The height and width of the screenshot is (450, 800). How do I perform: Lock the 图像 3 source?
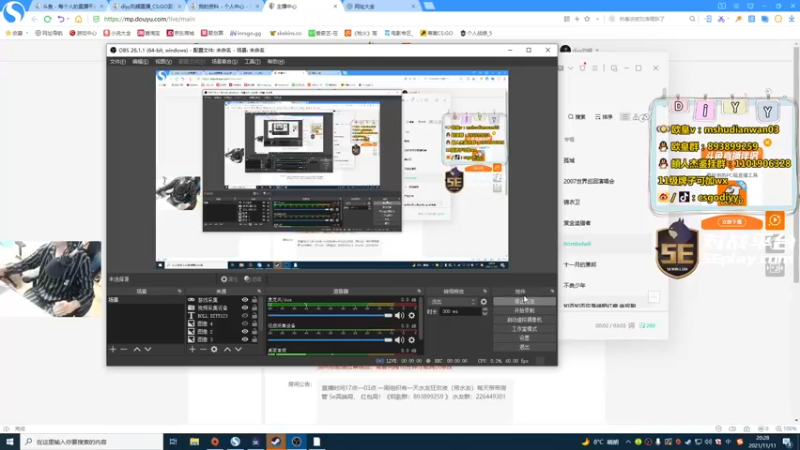(254, 339)
